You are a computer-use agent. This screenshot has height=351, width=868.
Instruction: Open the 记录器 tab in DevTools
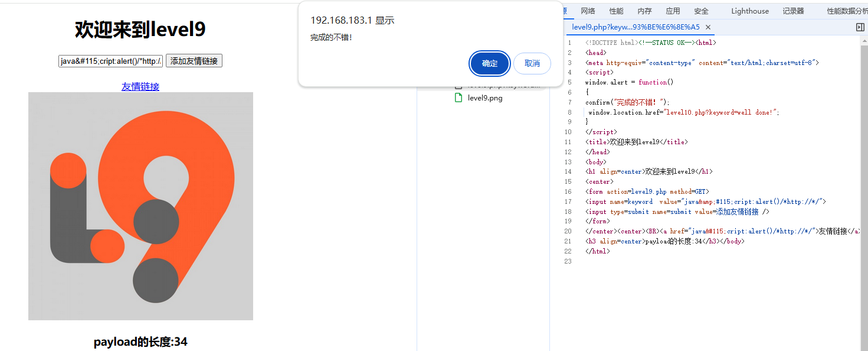(x=793, y=11)
